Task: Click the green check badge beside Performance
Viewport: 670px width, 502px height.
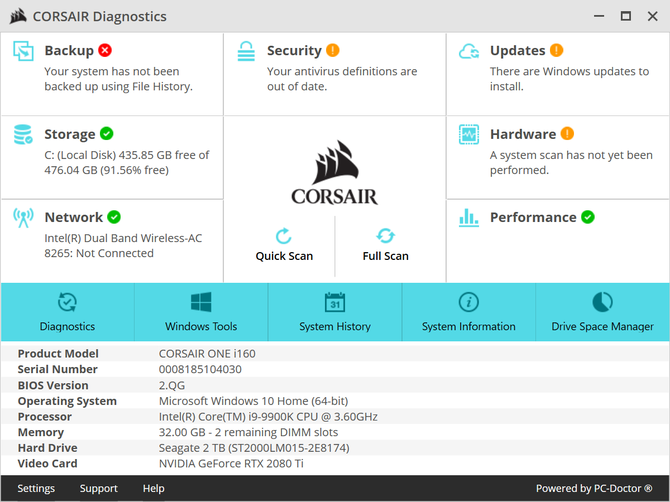Action: 588,217
